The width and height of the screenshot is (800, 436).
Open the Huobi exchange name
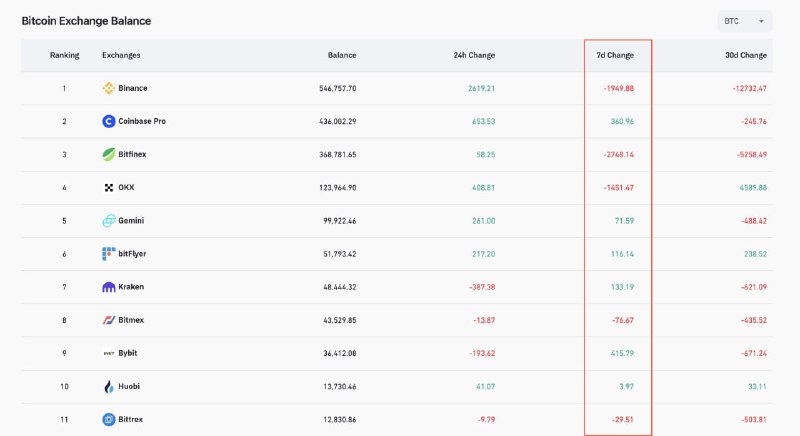129,387
